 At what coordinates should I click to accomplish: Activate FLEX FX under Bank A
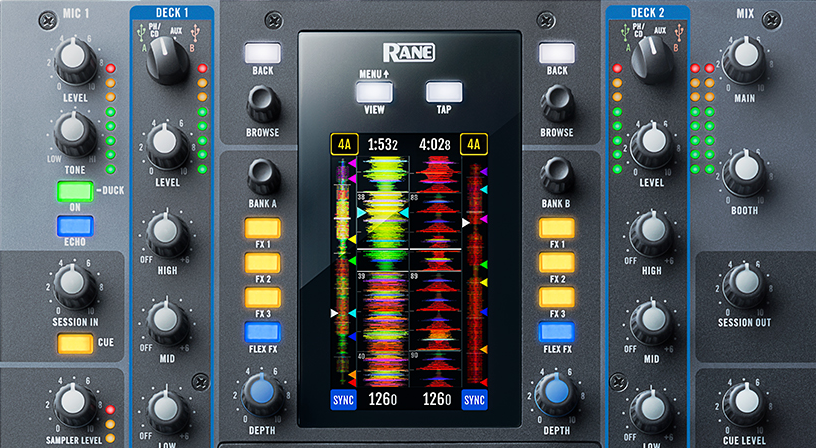click(x=263, y=332)
